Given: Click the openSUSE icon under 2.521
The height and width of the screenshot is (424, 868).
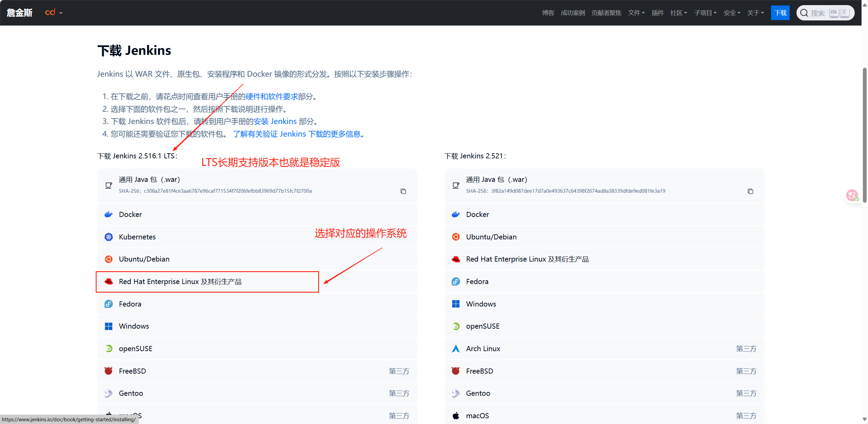Looking at the screenshot, I should (456, 326).
